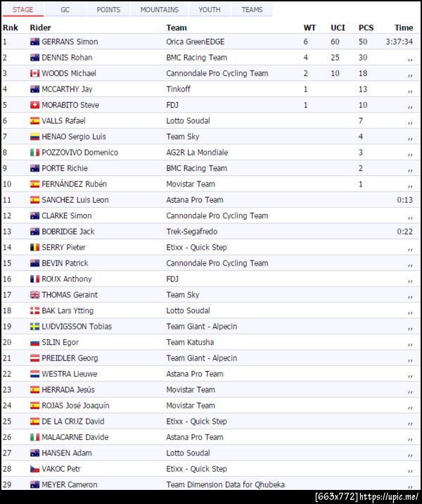Image resolution: width=422 pixels, height=504 pixels.
Task: Select the YOUTH tab
Action: click(x=209, y=10)
